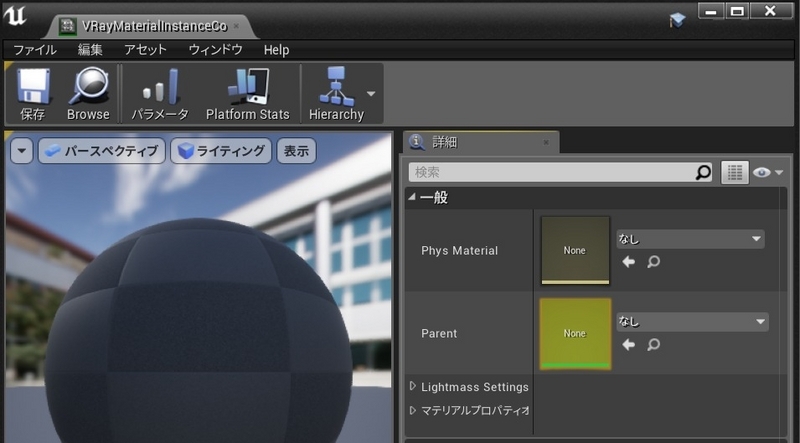This screenshot has height=443, width=800.
Task: Close the VRayMaterialInstanceCo tab
Action: 236,26
